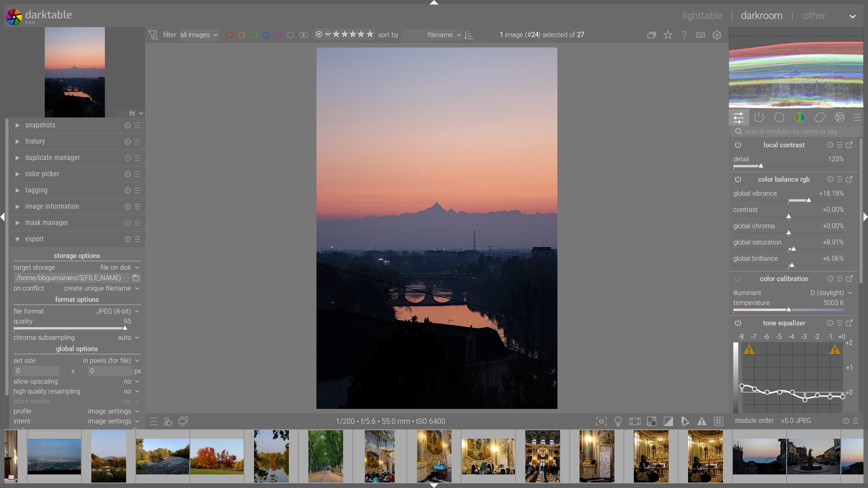Filter by red color label
This screenshot has width=868, height=488.
pyautogui.click(x=229, y=35)
